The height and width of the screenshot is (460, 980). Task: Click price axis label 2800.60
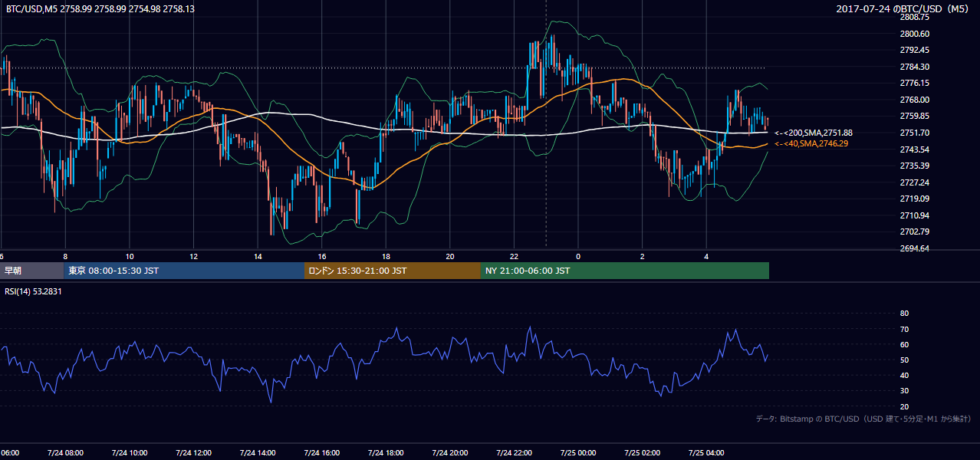[915, 34]
